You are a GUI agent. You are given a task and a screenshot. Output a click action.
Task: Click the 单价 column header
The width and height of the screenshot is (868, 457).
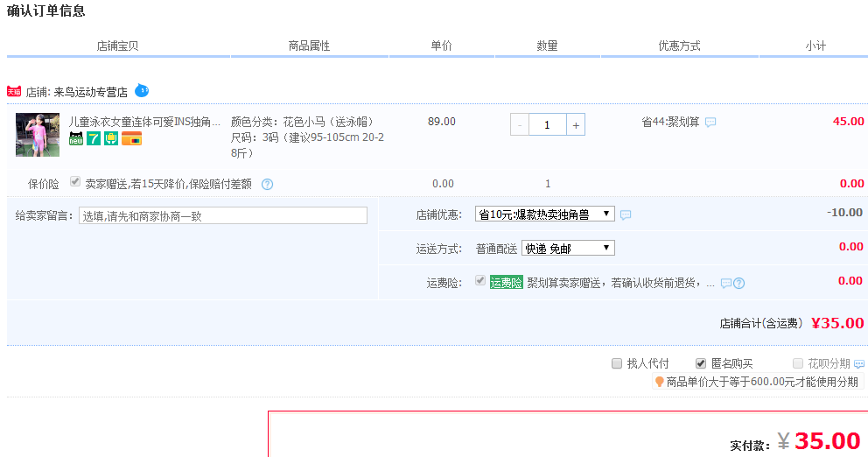click(x=441, y=46)
